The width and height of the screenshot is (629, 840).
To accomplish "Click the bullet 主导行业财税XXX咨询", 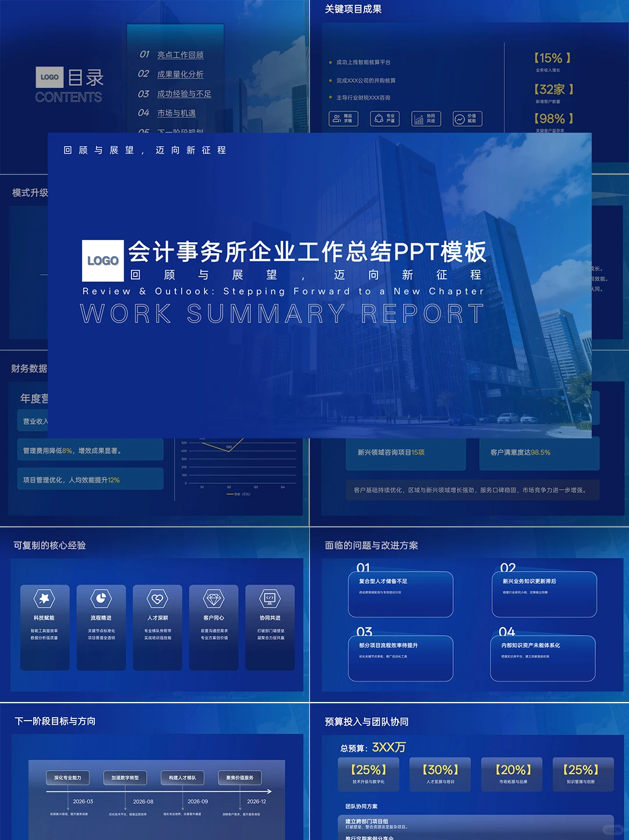I will tap(363, 98).
